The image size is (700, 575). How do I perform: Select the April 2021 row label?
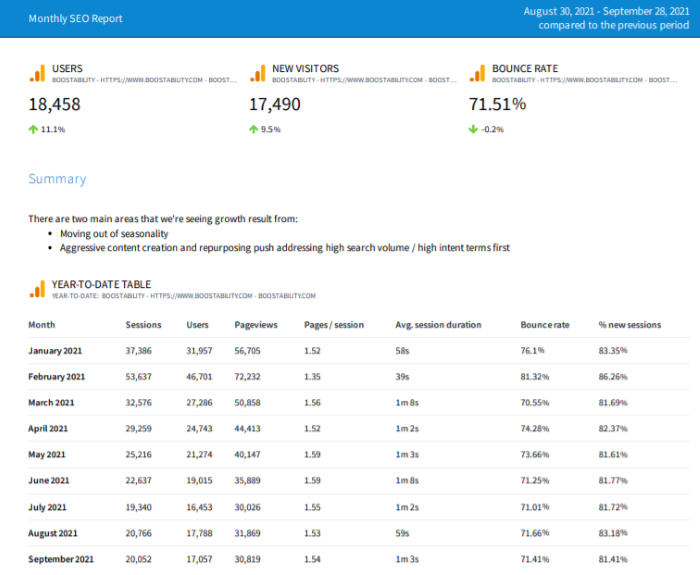coord(48,428)
